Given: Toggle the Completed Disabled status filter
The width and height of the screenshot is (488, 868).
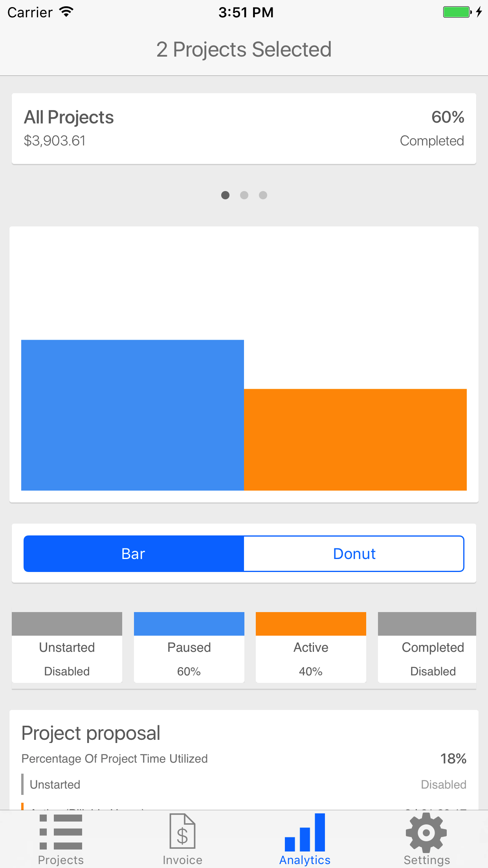Looking at the screenshot, I should click(x=427, y=647).
